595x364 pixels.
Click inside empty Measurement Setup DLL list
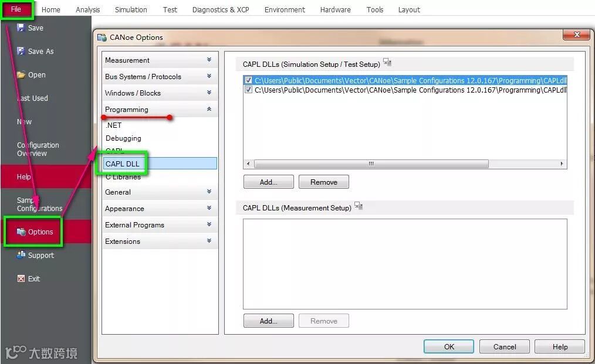tap(405, 264)
